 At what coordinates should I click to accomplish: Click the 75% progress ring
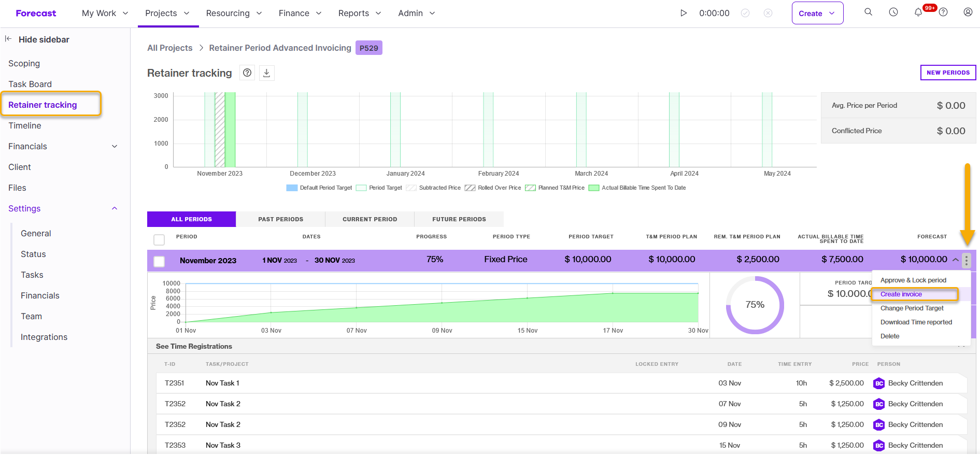tap(755, 305)
